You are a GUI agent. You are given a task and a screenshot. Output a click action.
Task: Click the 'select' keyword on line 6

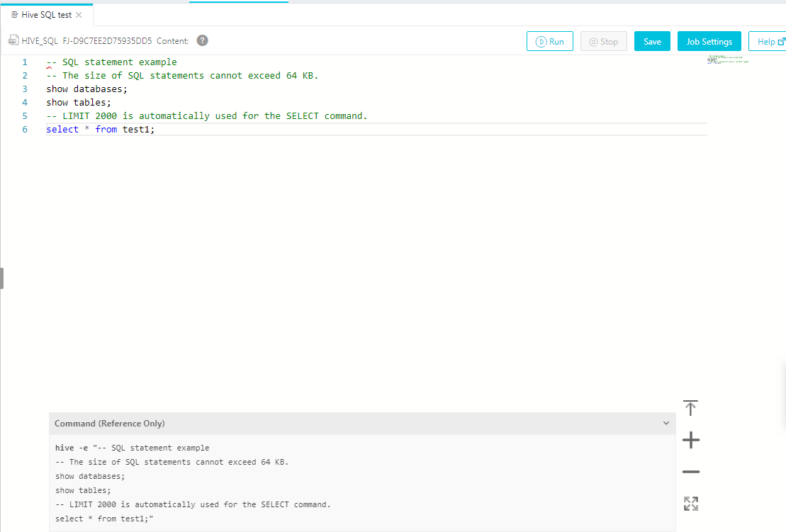(62, 129)
